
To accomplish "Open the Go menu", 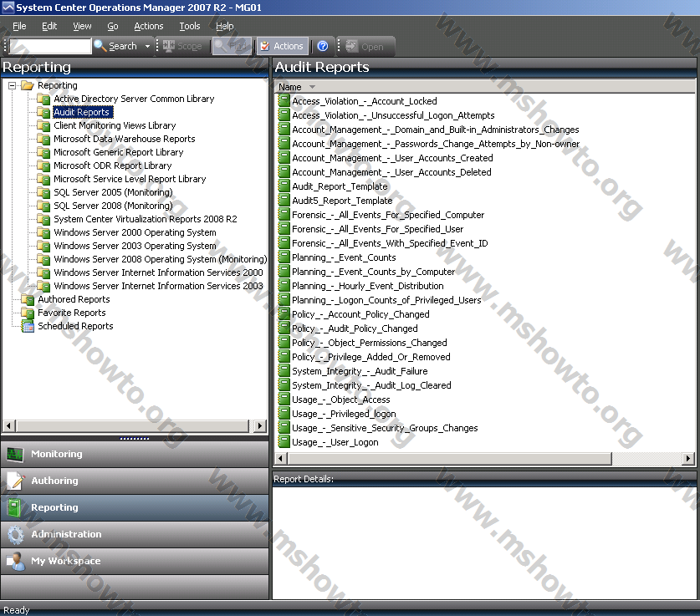I will [x=113, y=26].
